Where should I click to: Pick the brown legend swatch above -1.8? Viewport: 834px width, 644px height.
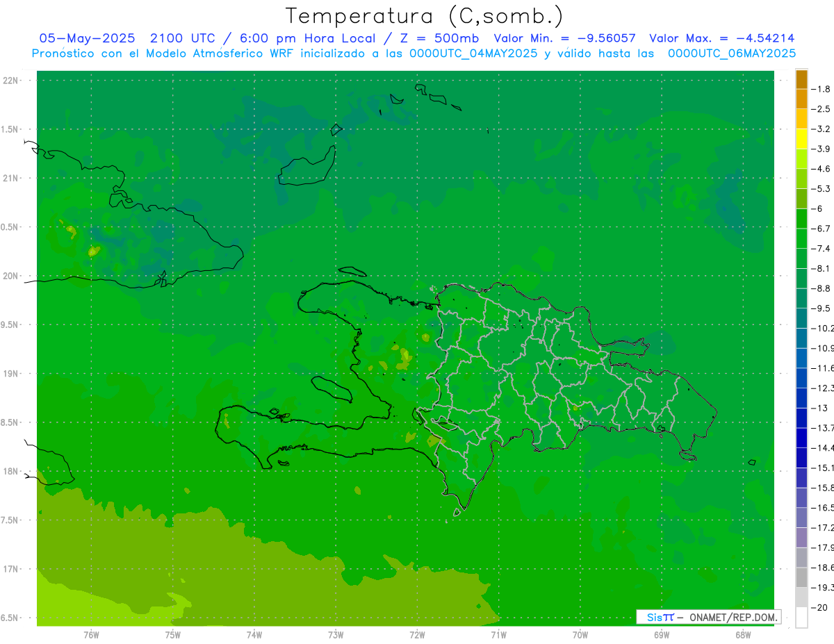pos(801,79)
